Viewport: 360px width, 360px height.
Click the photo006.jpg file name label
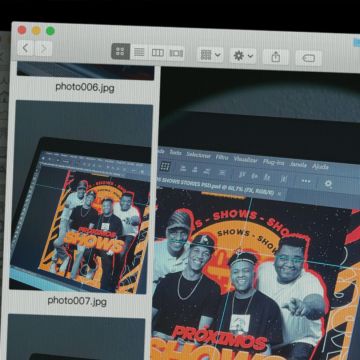pos(85,88)
